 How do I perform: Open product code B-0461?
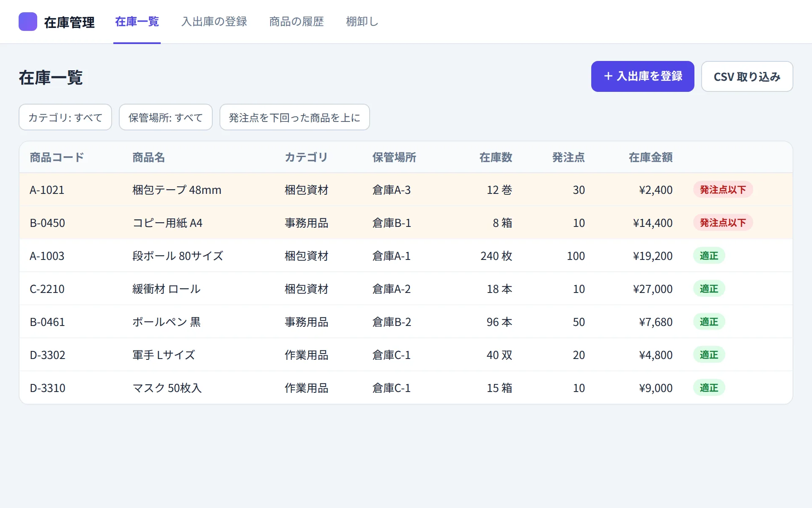pyautogui.click(x=47, y=322)
